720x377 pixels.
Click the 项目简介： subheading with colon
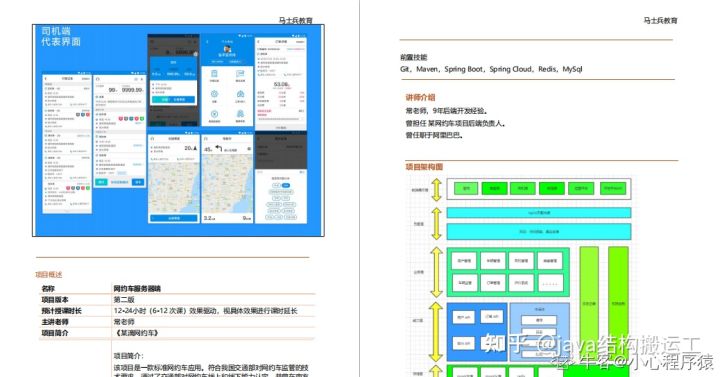point(129,356)
